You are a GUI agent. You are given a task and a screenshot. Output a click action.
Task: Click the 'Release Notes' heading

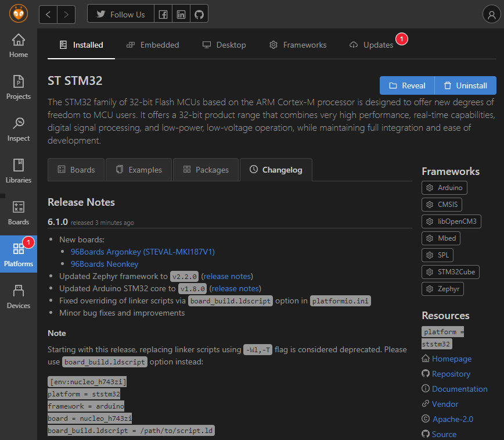click(81, 202)
